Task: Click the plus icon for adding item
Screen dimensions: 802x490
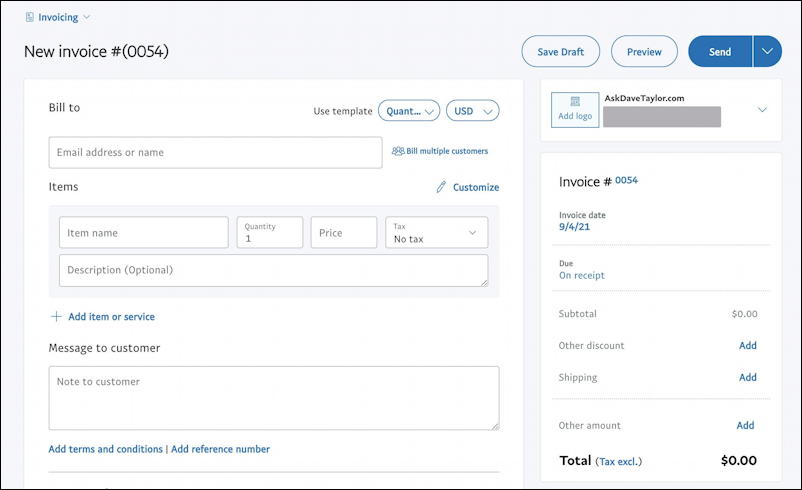Action: click(x=56, y=317)
